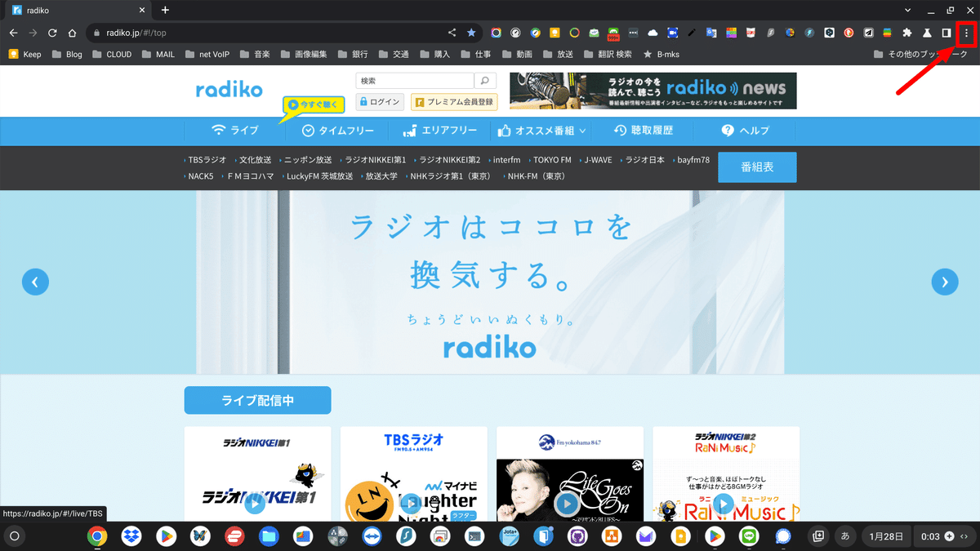The height and width of the screenshot is (551, 980).
Task: Click the radiko logo in header
Action: [229, 90]
